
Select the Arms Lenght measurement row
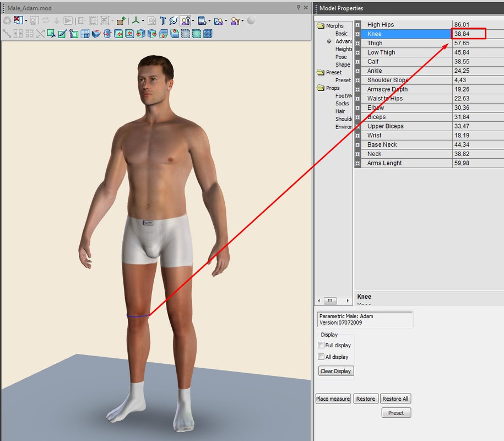click(429, 163)
